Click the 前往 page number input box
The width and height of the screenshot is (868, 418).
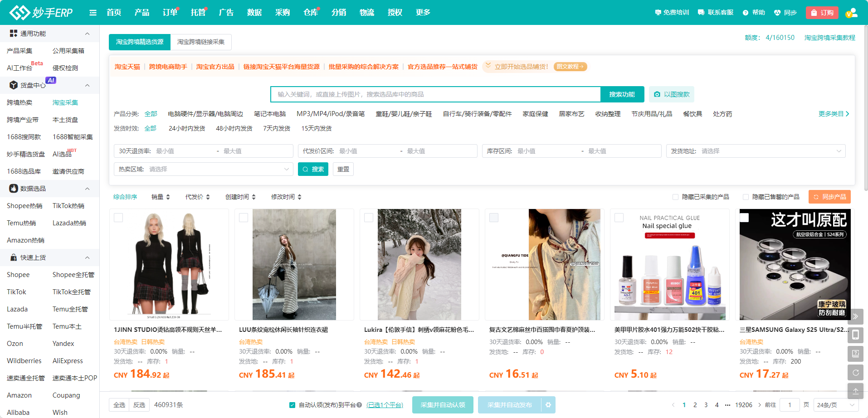(x=790, y=405)
